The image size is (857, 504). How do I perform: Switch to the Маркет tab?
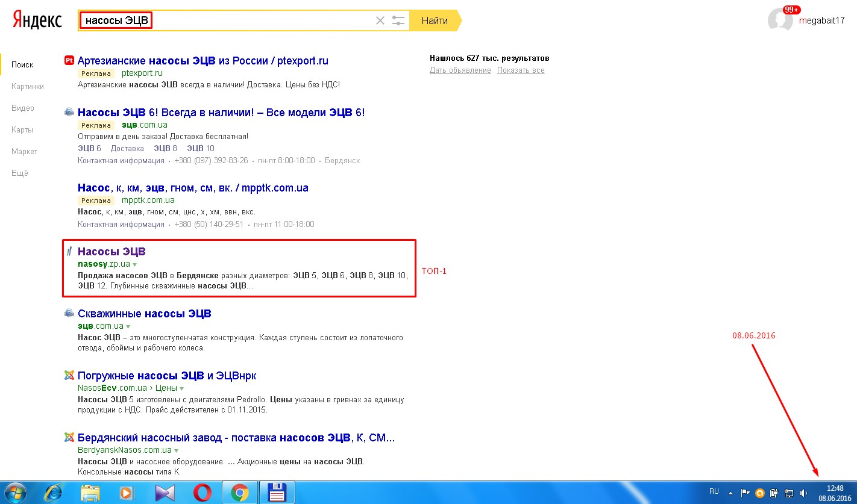pos(25,151)
